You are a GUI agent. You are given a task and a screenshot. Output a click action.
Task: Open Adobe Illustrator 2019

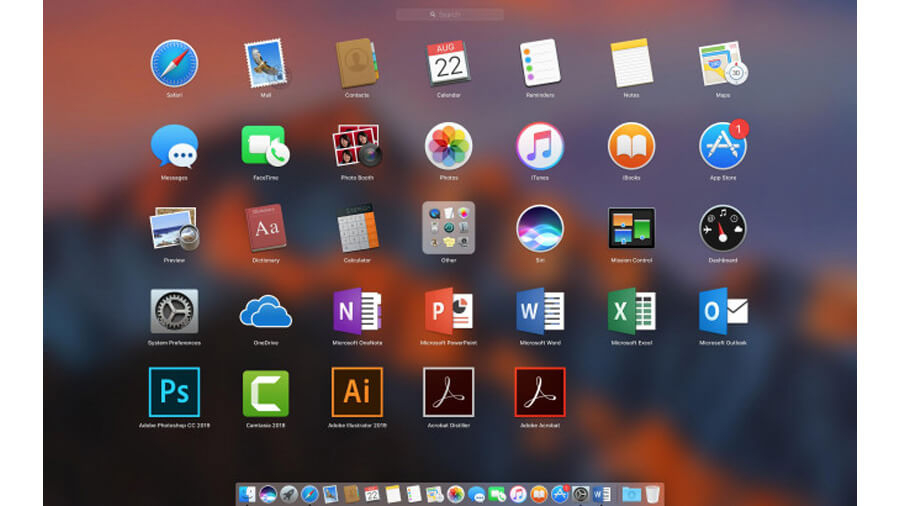pyautogui.click(x=357, y=392)
